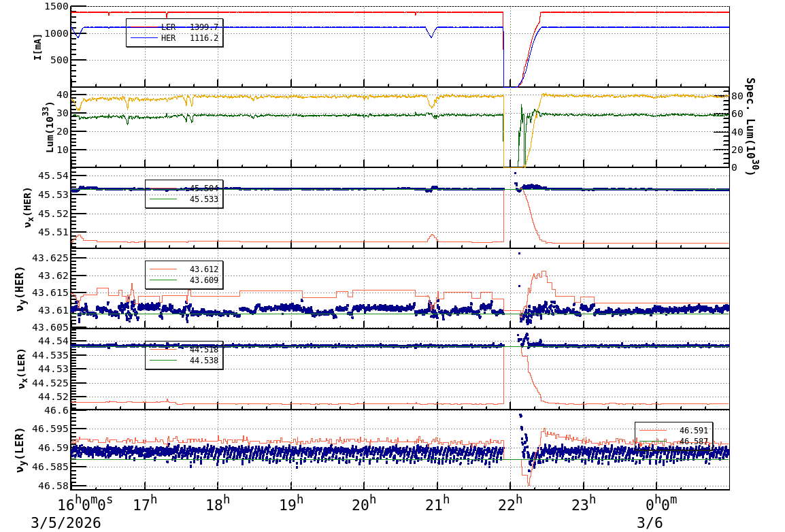Click the 10 luminosity tick label
Viewport: 785px width, 532px height.
(62, 150)
